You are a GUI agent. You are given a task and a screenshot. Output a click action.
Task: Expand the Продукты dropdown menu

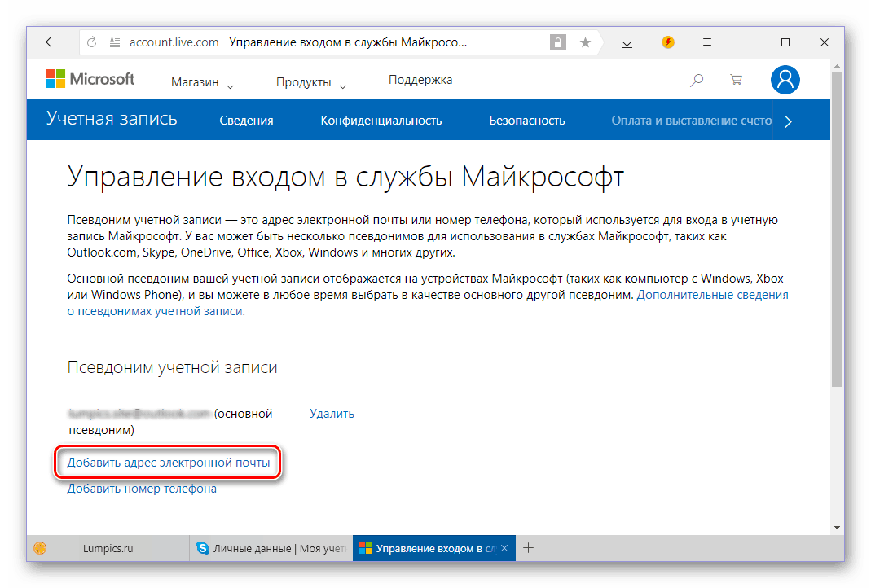[x=310, y=82]
